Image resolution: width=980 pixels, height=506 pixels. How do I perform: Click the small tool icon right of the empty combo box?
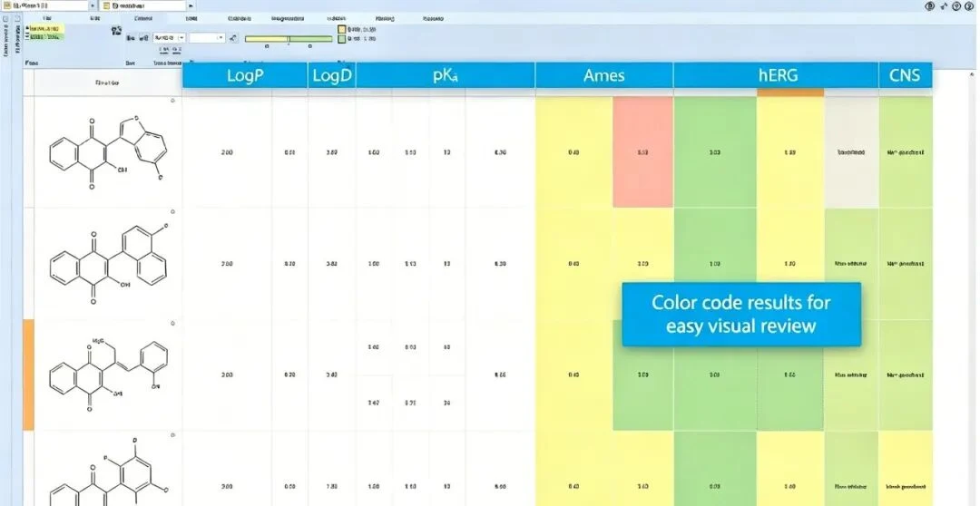pyautogui.click(x=233, y=38)
